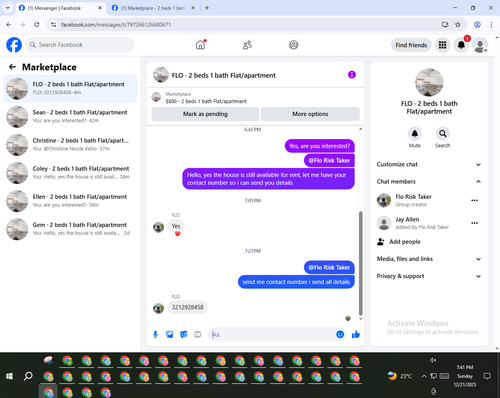
Task: Show hidden system tray icons
Action: pyautogui.click(x=424, y=376)
